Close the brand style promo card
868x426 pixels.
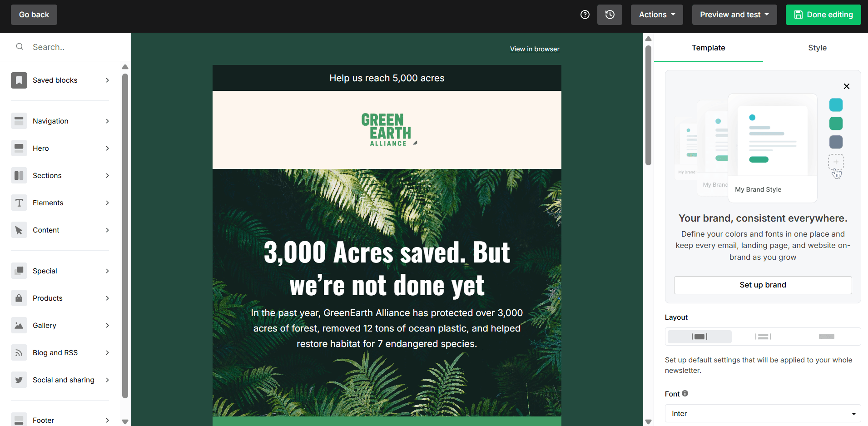(x=847, y=86)
